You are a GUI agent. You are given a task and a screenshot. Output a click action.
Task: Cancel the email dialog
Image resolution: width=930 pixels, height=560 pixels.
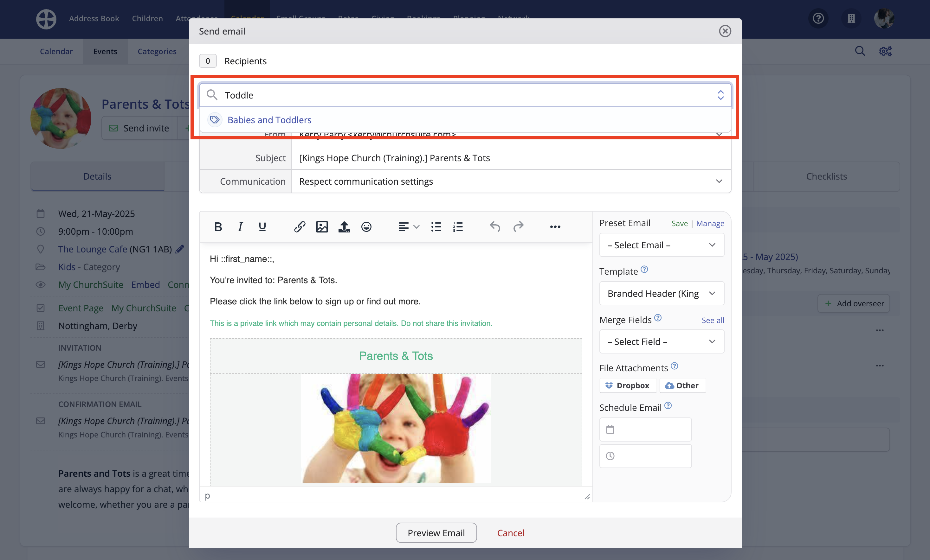click(510, 533)
